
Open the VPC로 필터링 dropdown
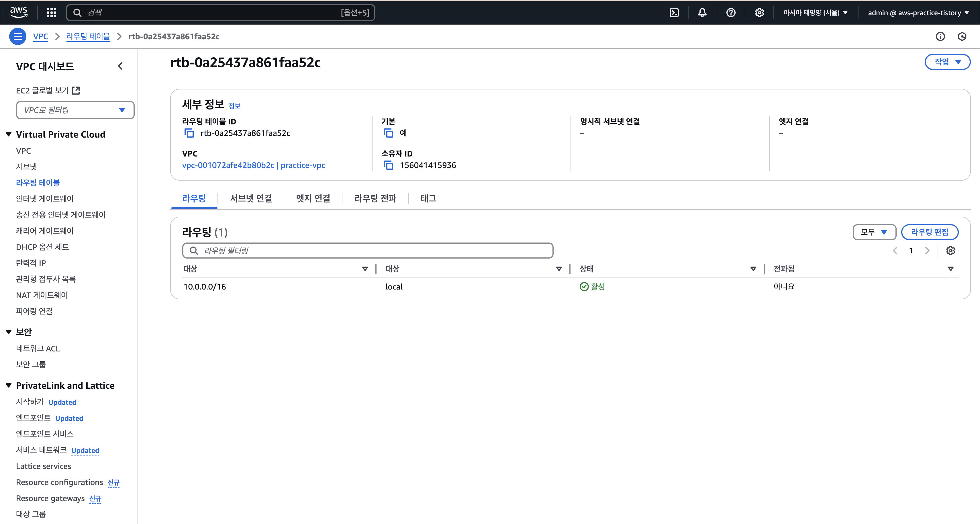[x=75, y=110]
